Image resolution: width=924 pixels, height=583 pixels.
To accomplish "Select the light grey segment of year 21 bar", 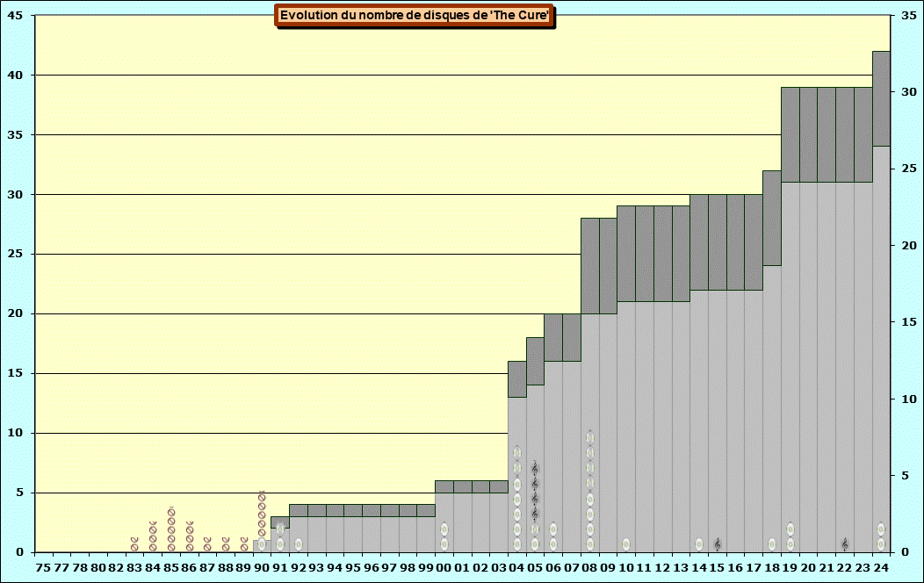I will (x=827, y=367).
